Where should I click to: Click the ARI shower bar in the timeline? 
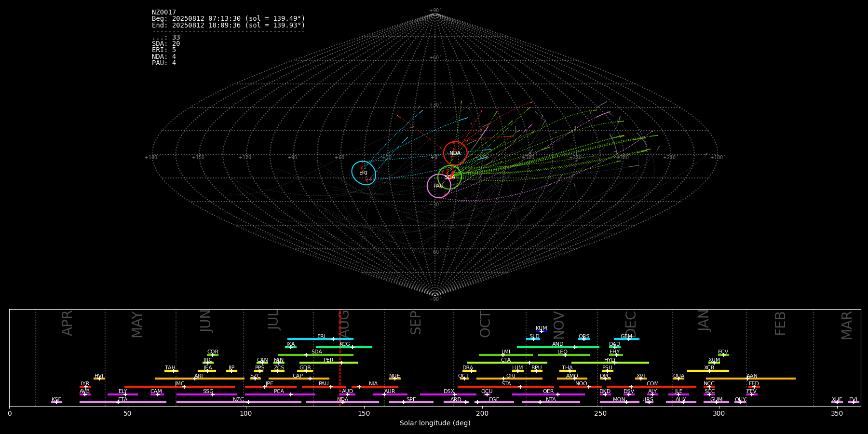199,379
